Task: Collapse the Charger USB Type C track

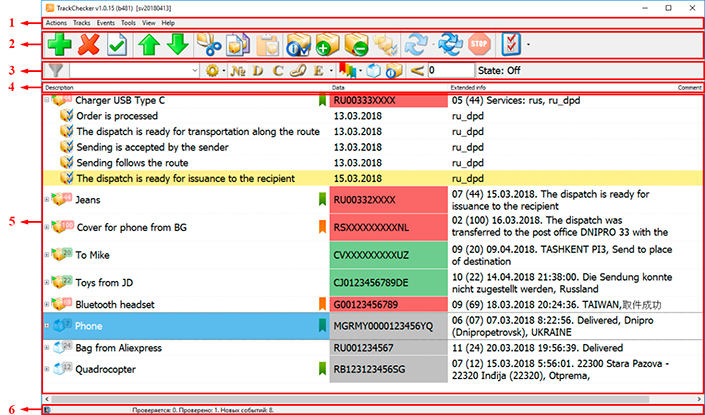Action: pos(46,100)
